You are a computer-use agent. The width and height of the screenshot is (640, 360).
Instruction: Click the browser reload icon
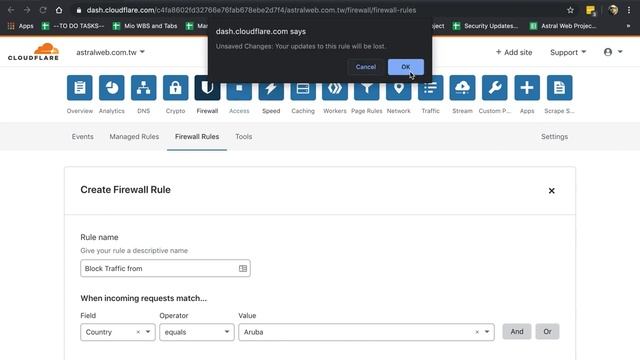click(x=43, y=10)
